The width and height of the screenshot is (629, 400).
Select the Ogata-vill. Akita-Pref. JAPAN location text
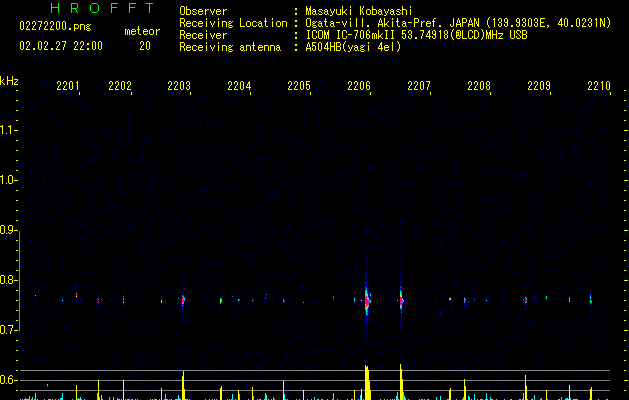458,23
